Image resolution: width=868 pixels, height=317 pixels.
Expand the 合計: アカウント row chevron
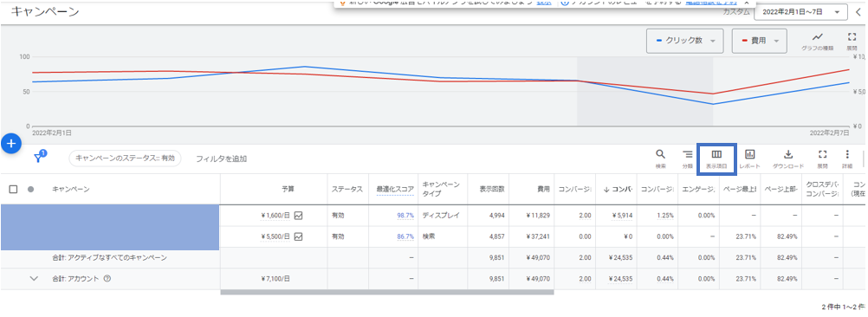(34, 279)
